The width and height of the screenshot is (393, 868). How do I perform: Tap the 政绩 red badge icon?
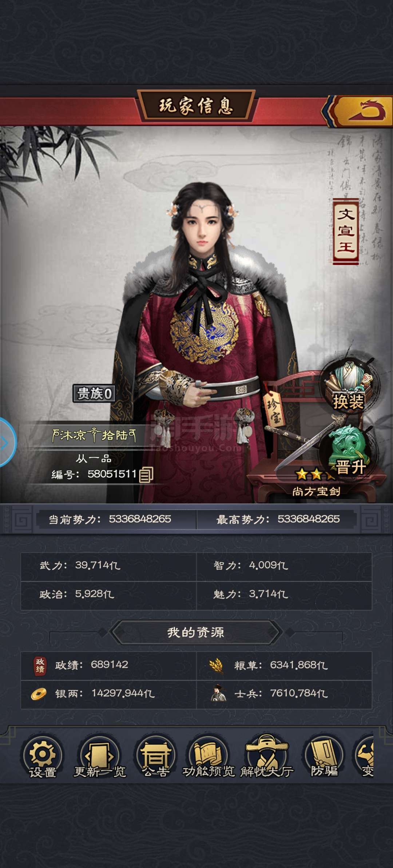pyautogui.click(x=40, y=666)
